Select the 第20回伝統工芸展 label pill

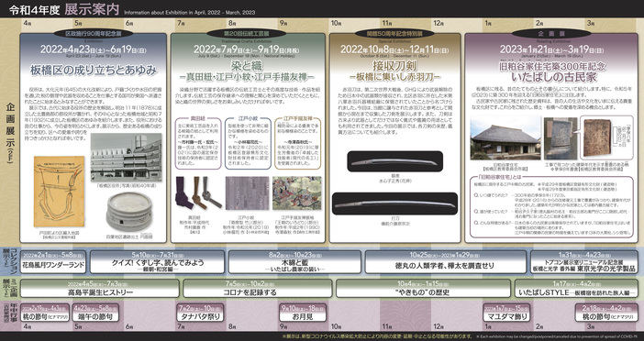point(247,33)
